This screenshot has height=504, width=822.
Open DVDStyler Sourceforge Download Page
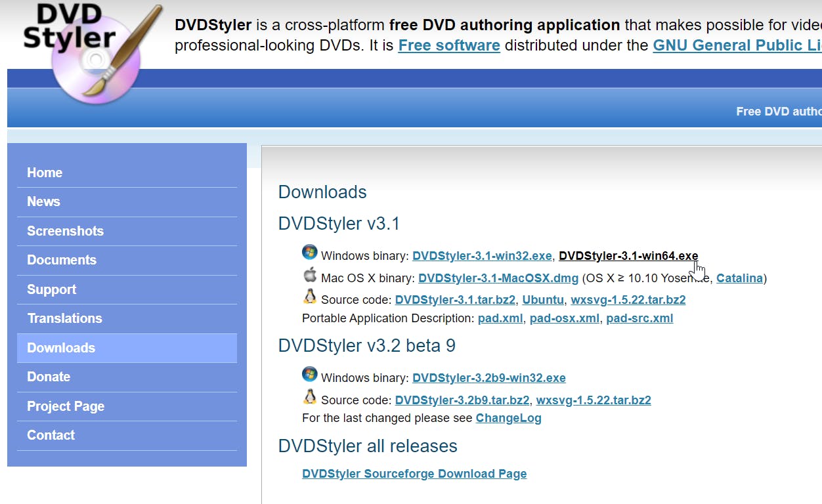(x=414, y=474)
